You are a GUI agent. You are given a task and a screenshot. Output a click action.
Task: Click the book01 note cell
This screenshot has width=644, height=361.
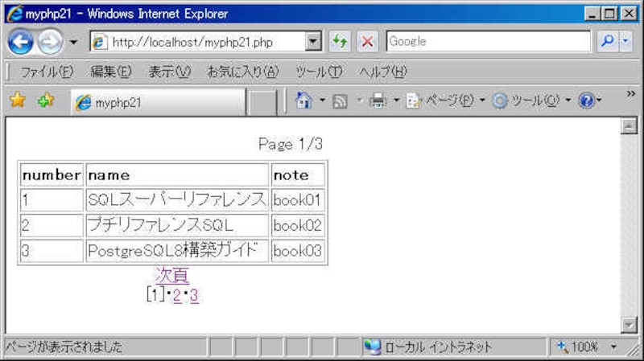(298, 200)
